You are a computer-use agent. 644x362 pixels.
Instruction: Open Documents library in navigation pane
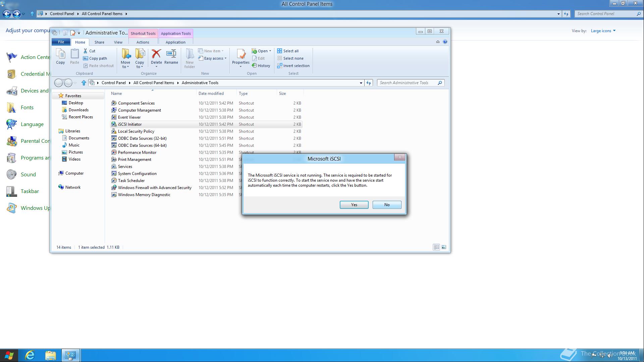point(79,138)
